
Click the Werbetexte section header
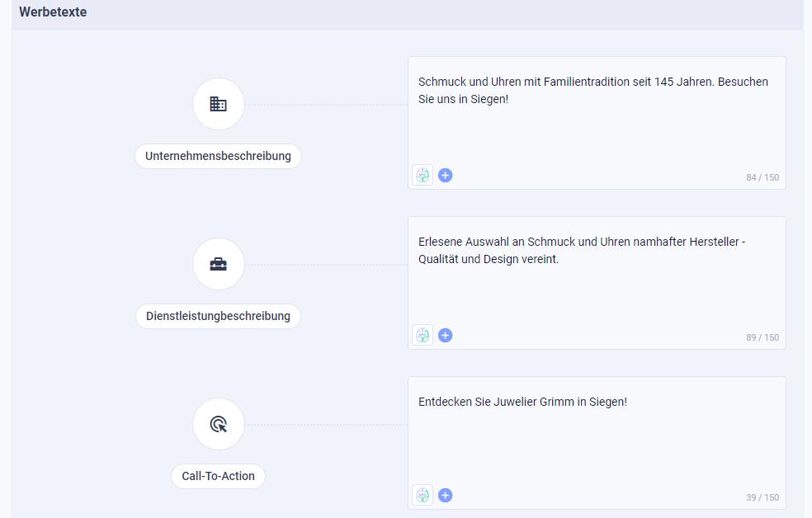pos(53,12)
